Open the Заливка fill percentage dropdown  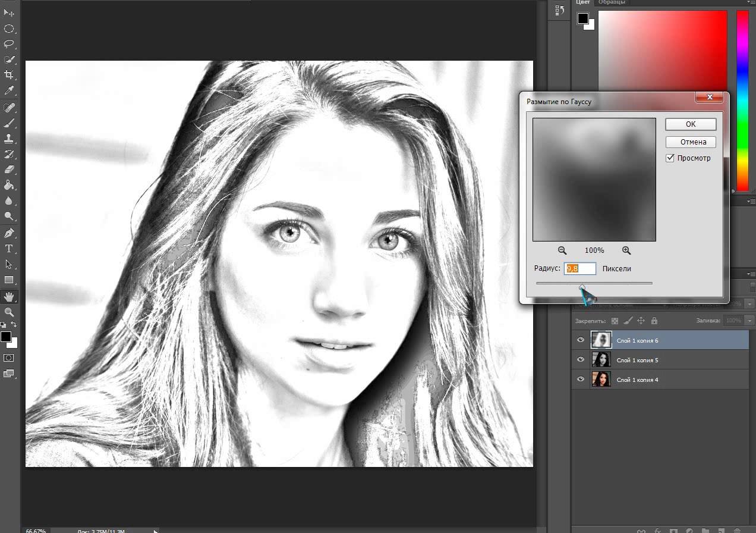(x=749, y=321)
